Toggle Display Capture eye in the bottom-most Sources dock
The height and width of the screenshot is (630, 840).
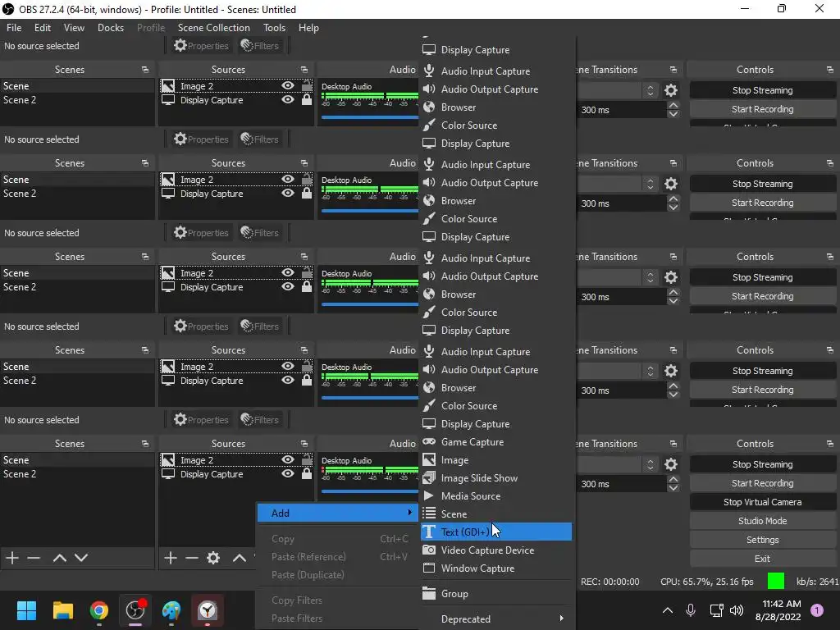[x=288, y=473]
